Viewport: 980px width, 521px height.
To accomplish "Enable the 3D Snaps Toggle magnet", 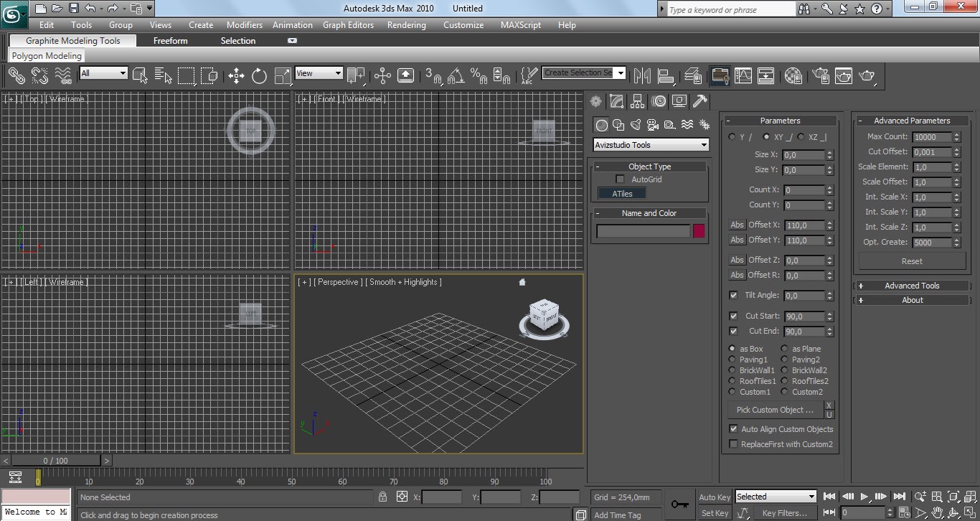I will click(x=433, y=75).
